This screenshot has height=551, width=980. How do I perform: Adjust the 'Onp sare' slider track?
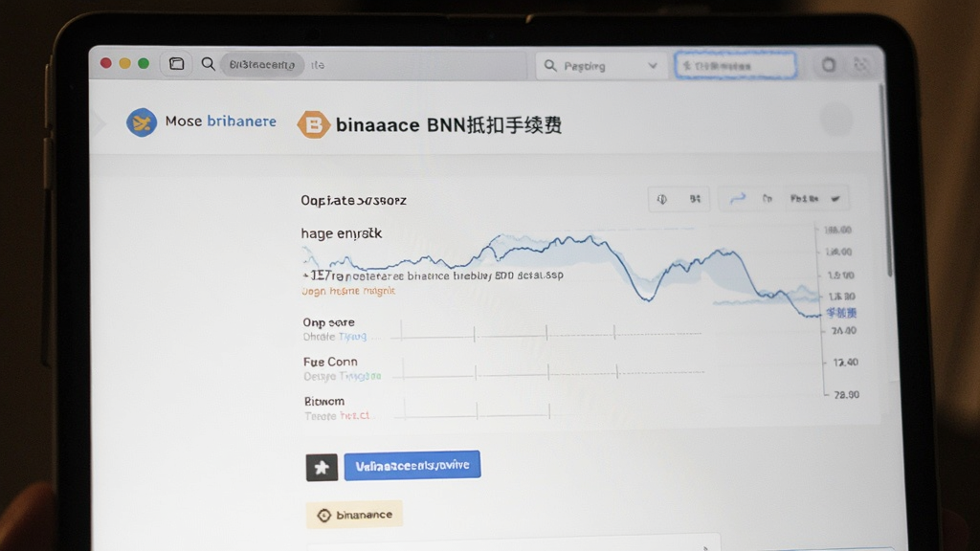(x=548, y=334)
